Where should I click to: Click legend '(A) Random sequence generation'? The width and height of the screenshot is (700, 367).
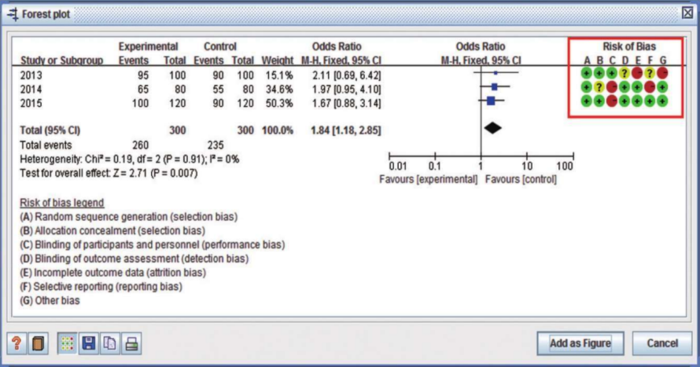click(x=129, y=217)
